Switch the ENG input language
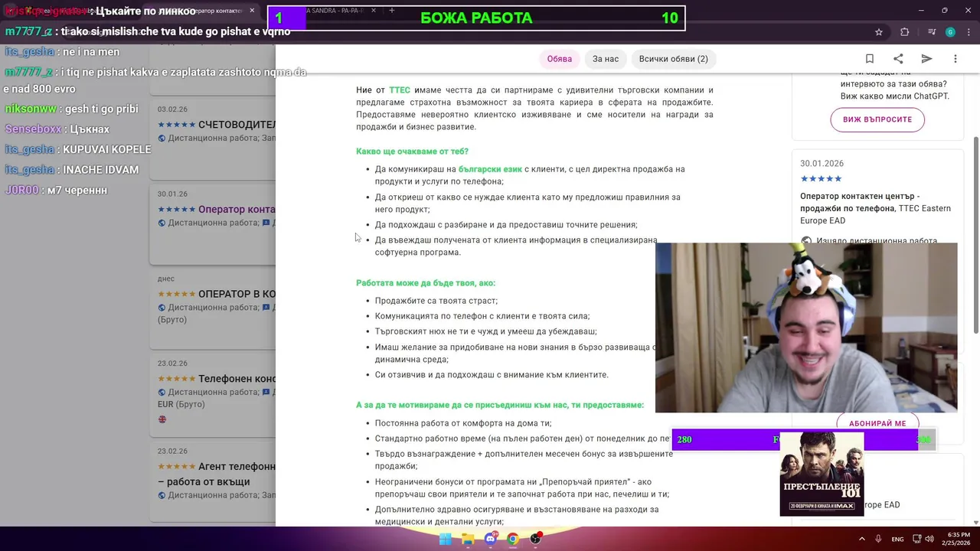980x551 pixels. pyautogui.click(x=897, y=540)
